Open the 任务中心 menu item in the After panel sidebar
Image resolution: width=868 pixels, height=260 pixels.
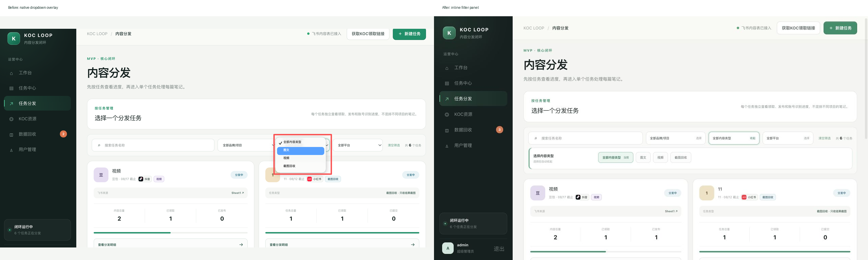coord(473,83)
